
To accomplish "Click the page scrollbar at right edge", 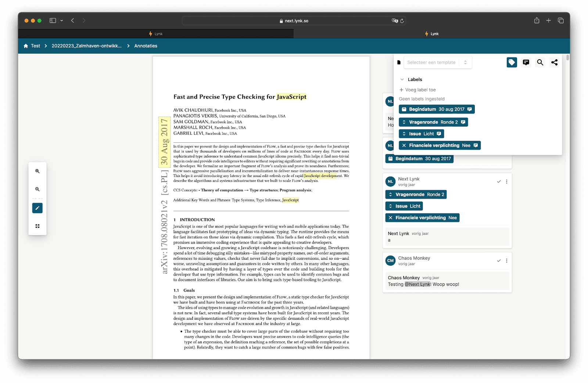I will tap(568, 57).
